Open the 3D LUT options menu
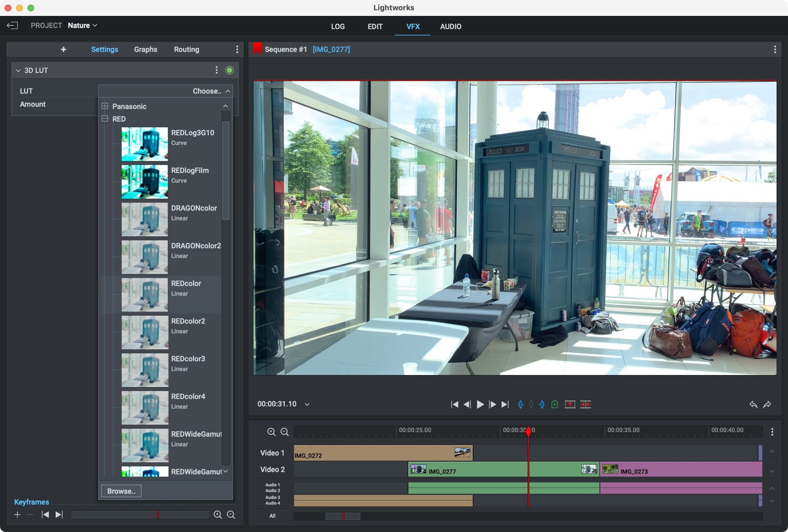The width and height of the screenshot is (788, 532). [217, 70]
